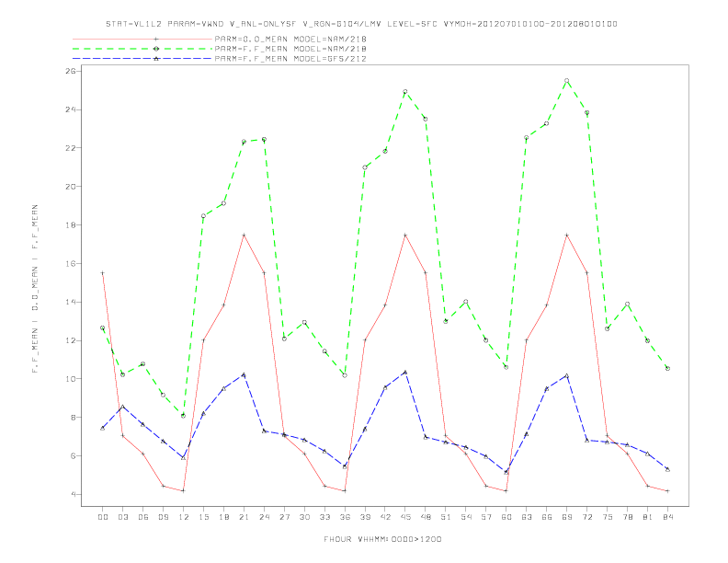Click the vertical y-axis label F.F_MEAN O.O_MEAN
Screen dimensions: 728x563
pos(35,289)
